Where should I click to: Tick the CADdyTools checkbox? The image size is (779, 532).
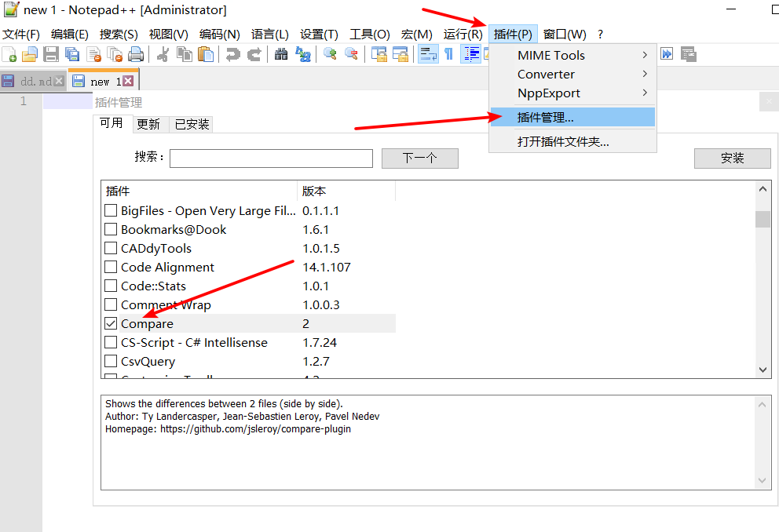click(x=111, y=248)
